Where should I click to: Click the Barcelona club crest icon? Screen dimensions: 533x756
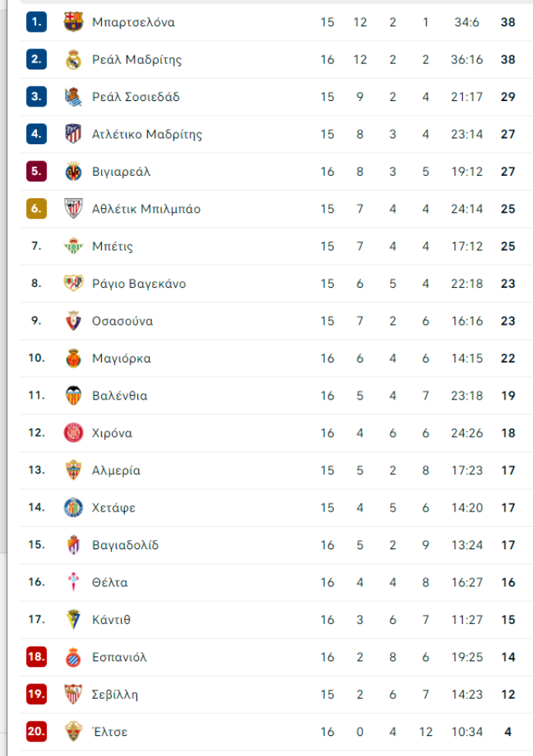tap(73, 22)
